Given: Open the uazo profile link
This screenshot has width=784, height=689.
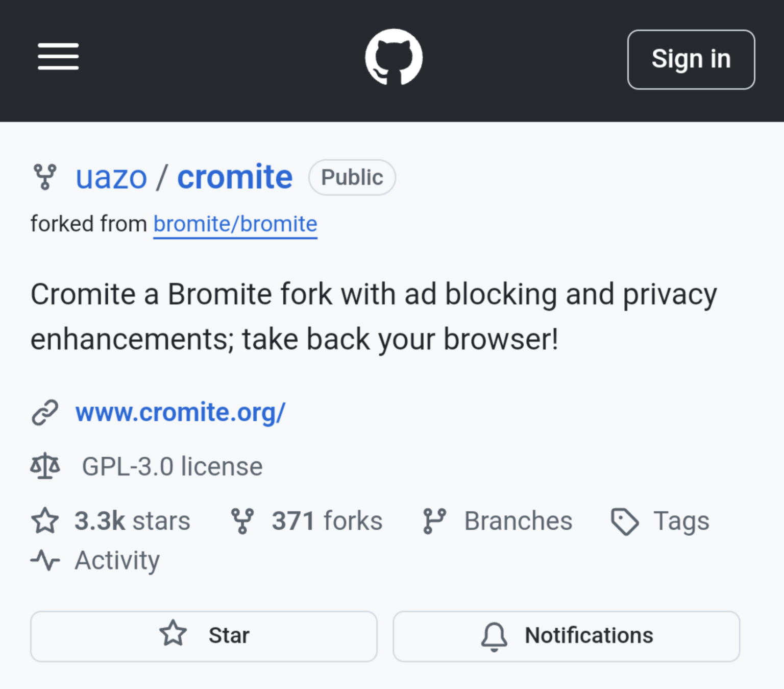Looking at the screenshot, I should pos(111,177).
